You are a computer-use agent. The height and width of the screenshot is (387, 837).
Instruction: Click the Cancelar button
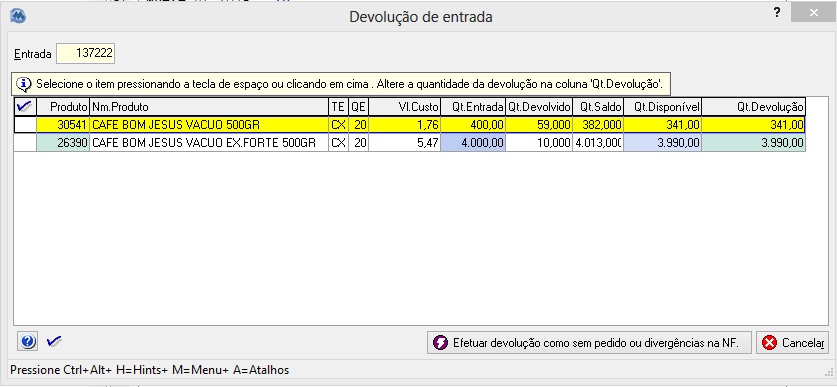[x=792, y=343]
